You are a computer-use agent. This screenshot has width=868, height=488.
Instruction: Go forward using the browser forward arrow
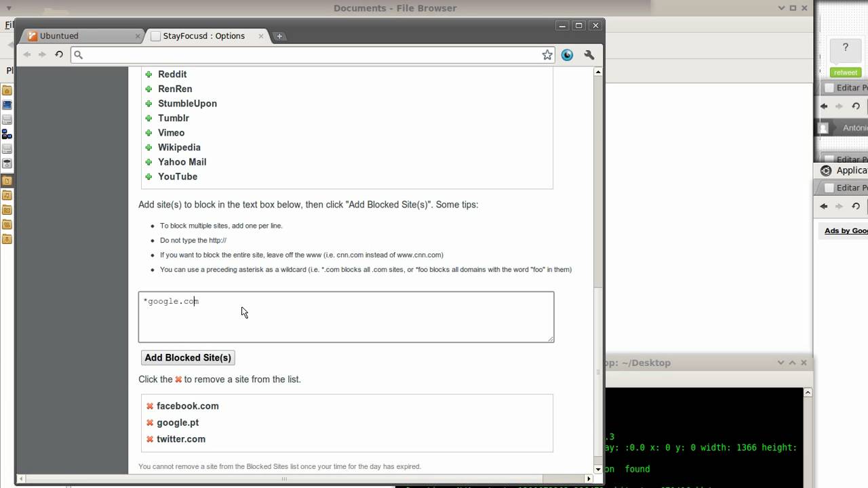click(x=42, y=54)
